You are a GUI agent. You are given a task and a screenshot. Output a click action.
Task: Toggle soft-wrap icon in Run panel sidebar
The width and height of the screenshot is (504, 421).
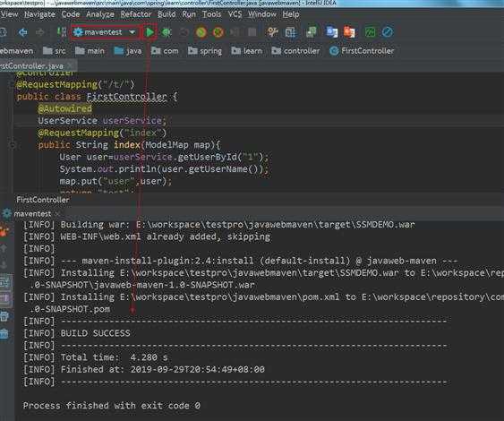pos(5,282)
